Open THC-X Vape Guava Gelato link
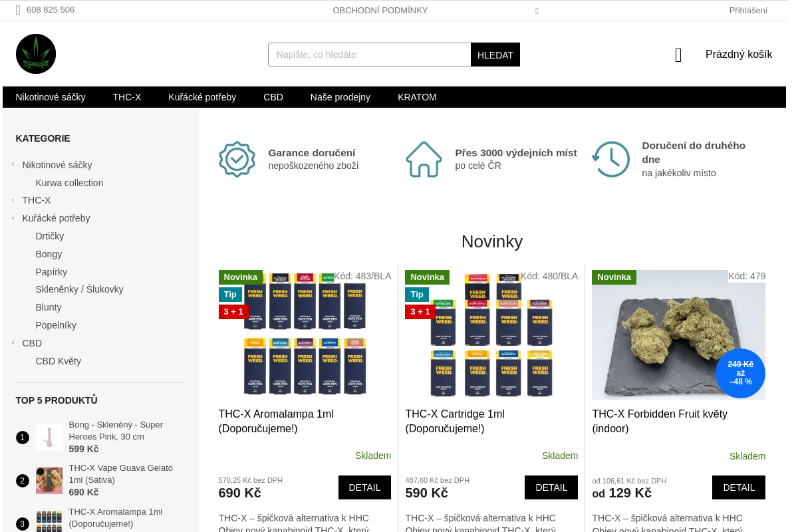798x532 pixels. pyautogui.click(x=120, y=473)
